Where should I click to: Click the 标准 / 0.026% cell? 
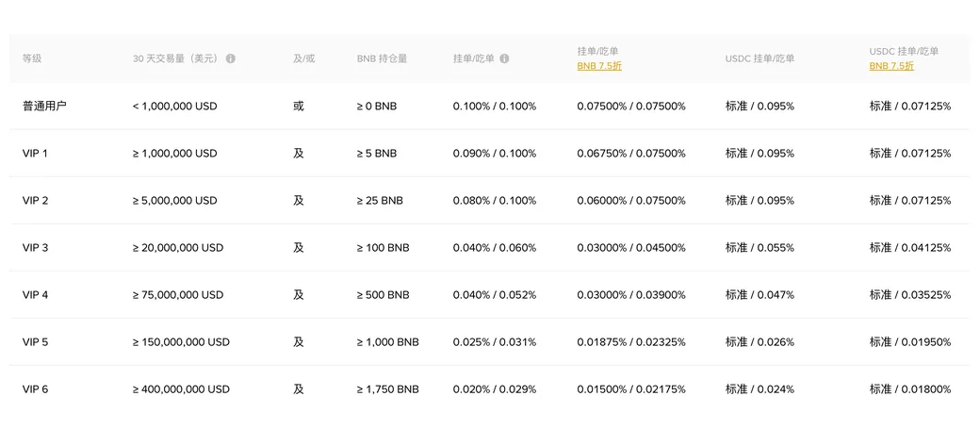(760, 342)
